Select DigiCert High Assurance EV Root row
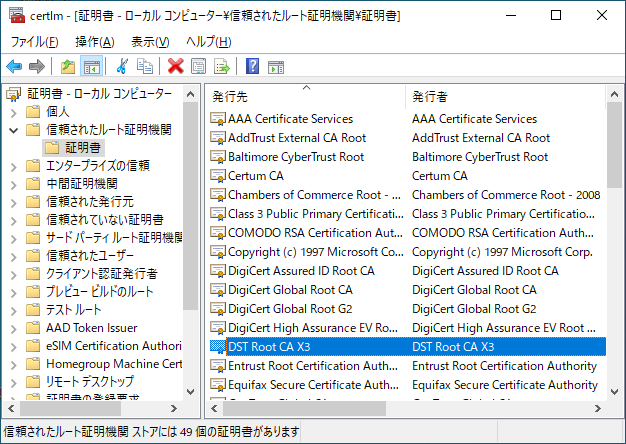Image resolution: width=626 pixels, height=444 pixels. tap(408, 327)
